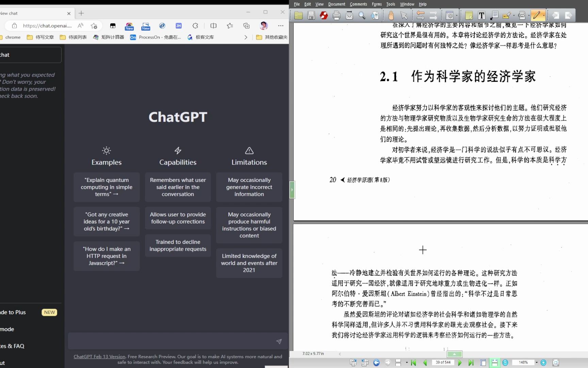This screenshot has height=368, width=588.
Task: Click the send message arrow in ChatGPT
Action: pyautogui.click(x=279, y=341)
